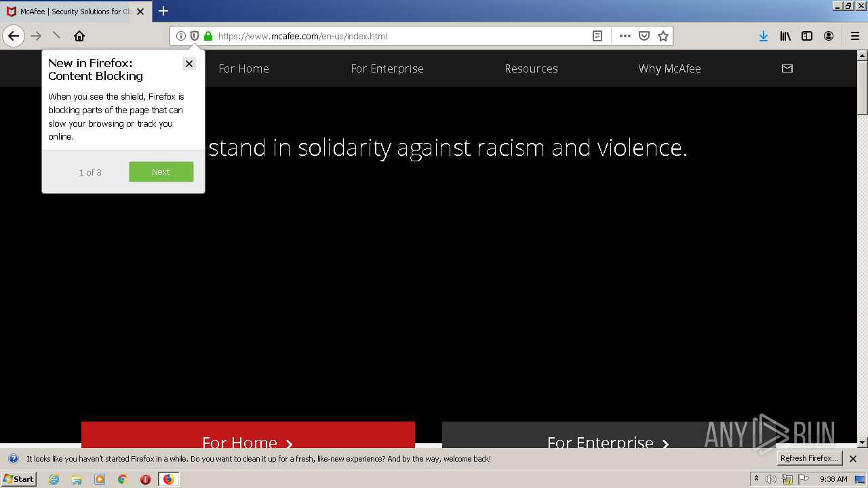The height and width of the screenshot is (488, 868).
Task: Click Next in the Firefox tour popup
Action: (x=161, y=171)
